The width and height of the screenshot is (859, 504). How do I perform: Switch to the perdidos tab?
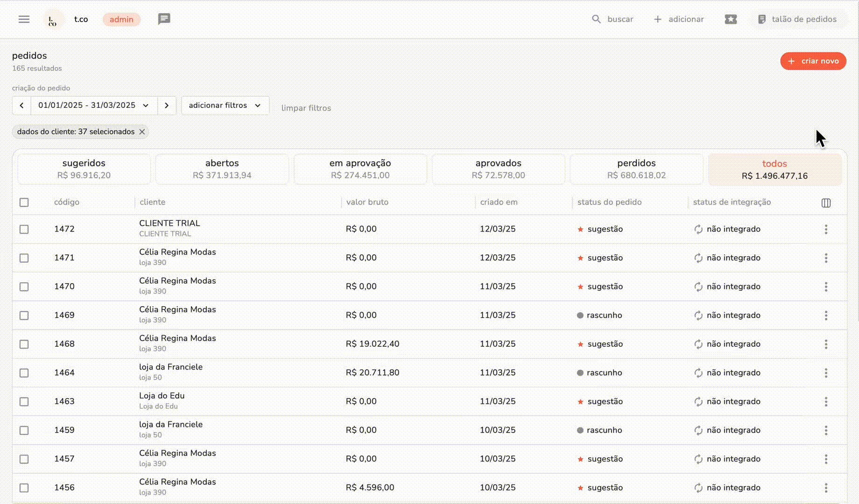coord(636,169)
